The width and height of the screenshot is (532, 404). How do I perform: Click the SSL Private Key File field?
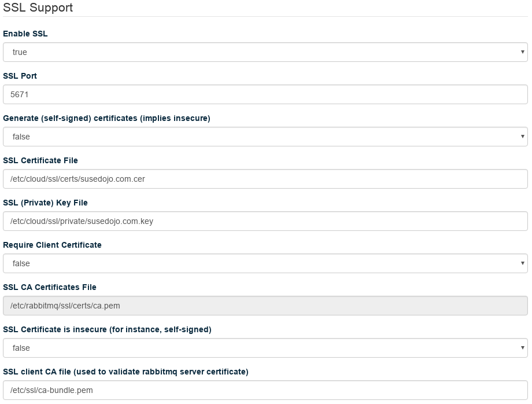[265, 221]
